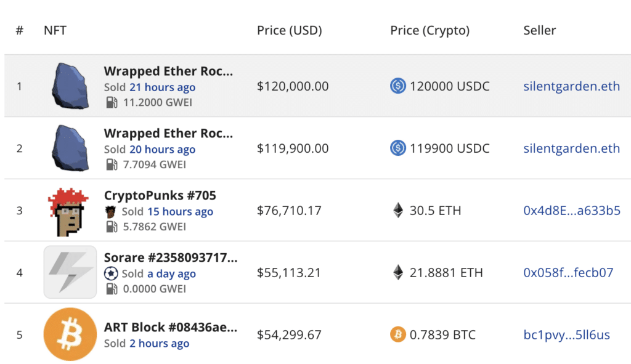Open seller address bc1pvy...5ll6us

pos(566,334)
